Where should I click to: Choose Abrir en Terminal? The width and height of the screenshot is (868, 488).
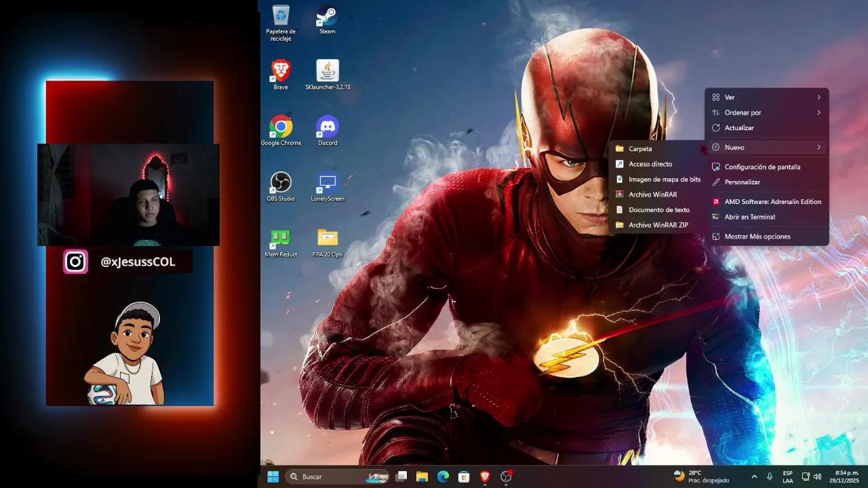click(x=766, y=217)
